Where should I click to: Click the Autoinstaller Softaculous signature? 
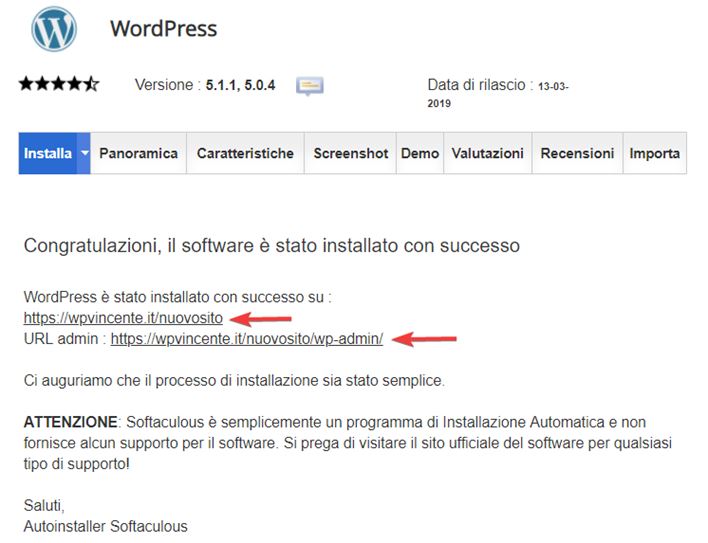[x=105, y=526]
